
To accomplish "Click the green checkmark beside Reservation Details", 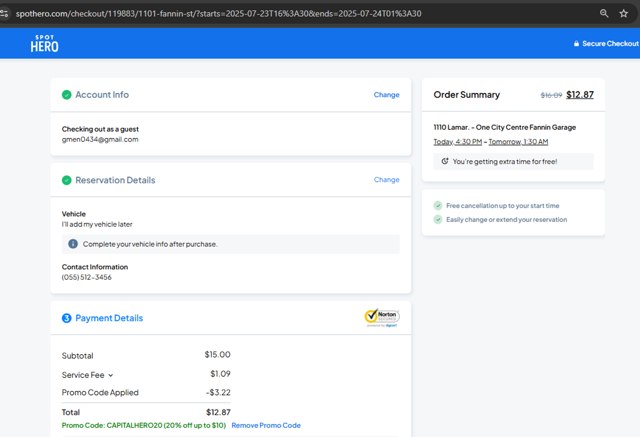I will pos(66,181).
